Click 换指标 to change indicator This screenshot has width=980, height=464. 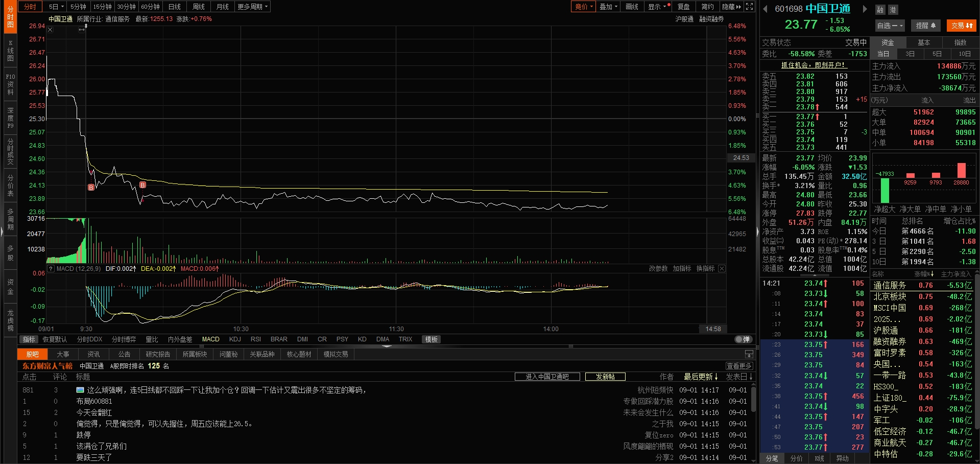(x=705, y=269)
